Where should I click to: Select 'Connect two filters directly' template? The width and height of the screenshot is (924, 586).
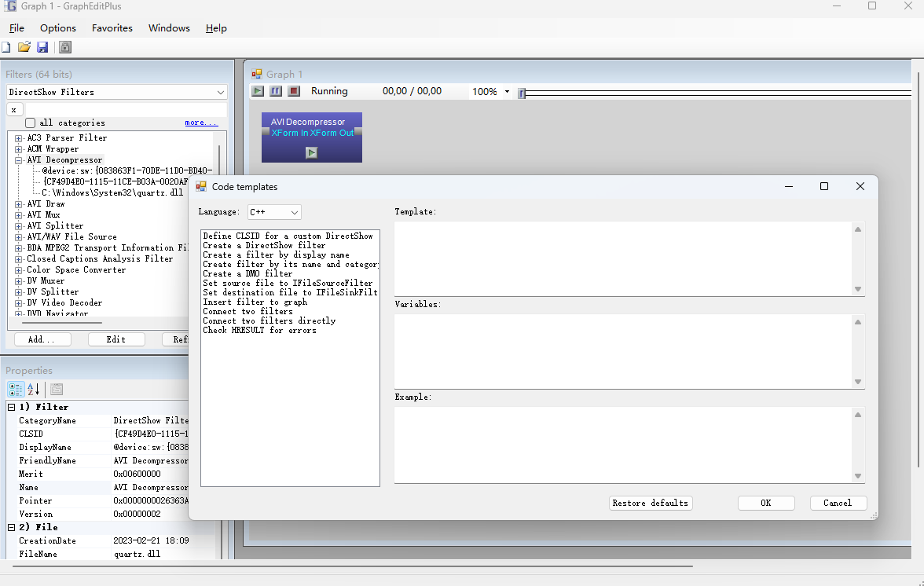coord(269,321)
